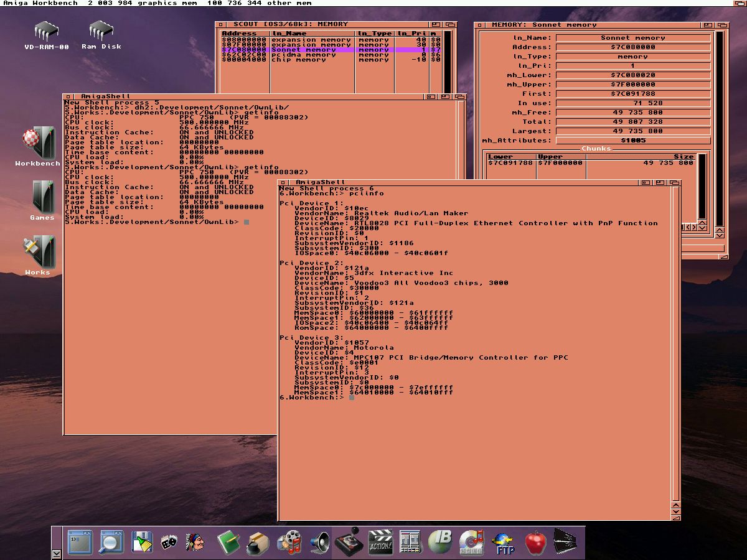Select the $7C091788 chunk row
This screenshot has height=560, width=747.
(591, 163)
